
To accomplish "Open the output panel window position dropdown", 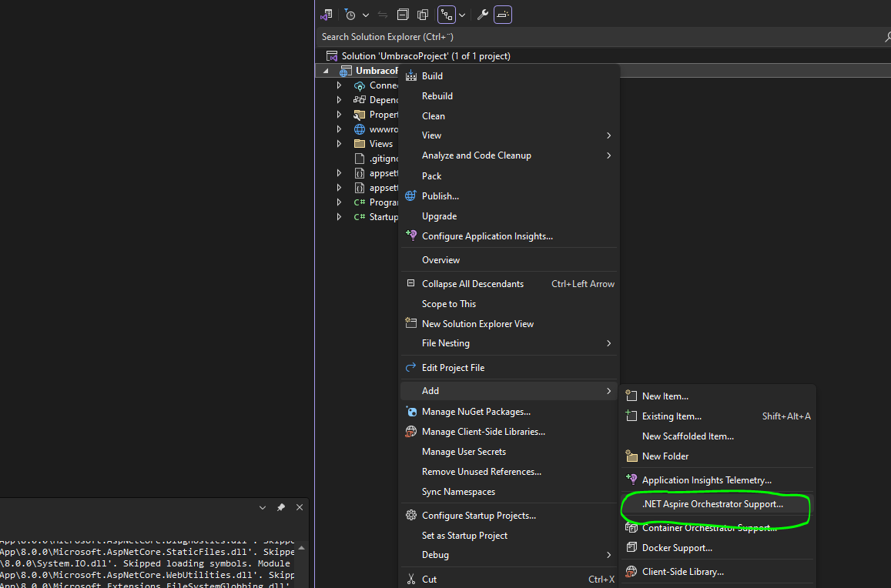I will pos(263,507).
